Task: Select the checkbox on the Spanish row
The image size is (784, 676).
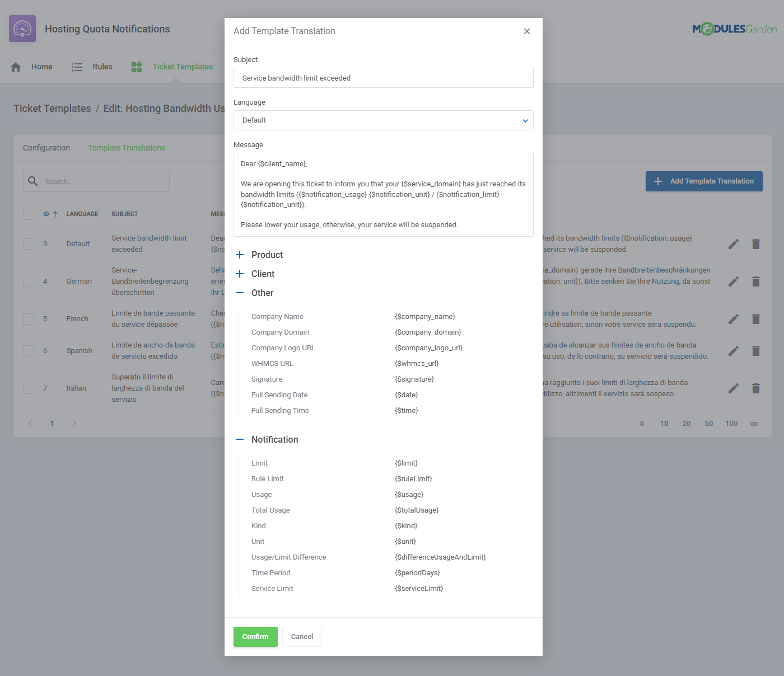Action: click(29, 350)
